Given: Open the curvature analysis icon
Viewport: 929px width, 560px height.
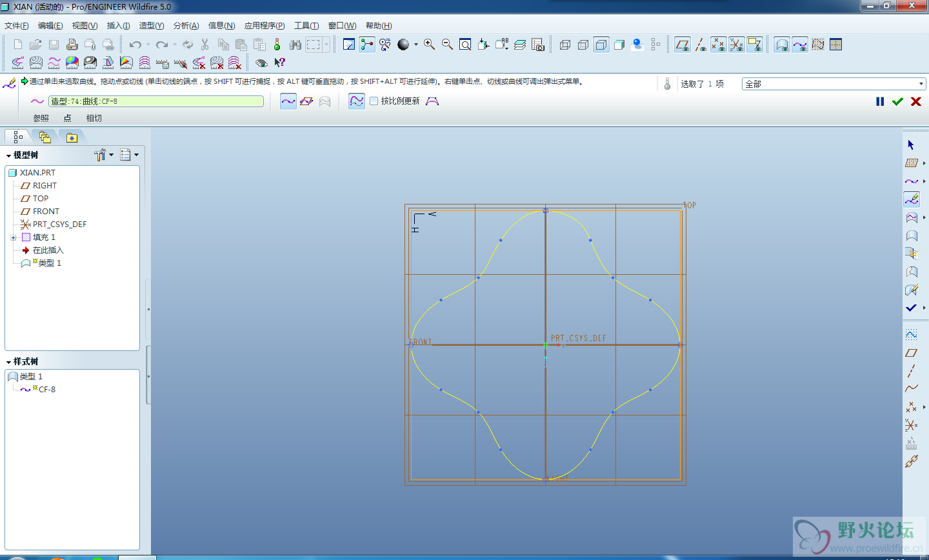Looking at the screenshot, I should point(18,63).
